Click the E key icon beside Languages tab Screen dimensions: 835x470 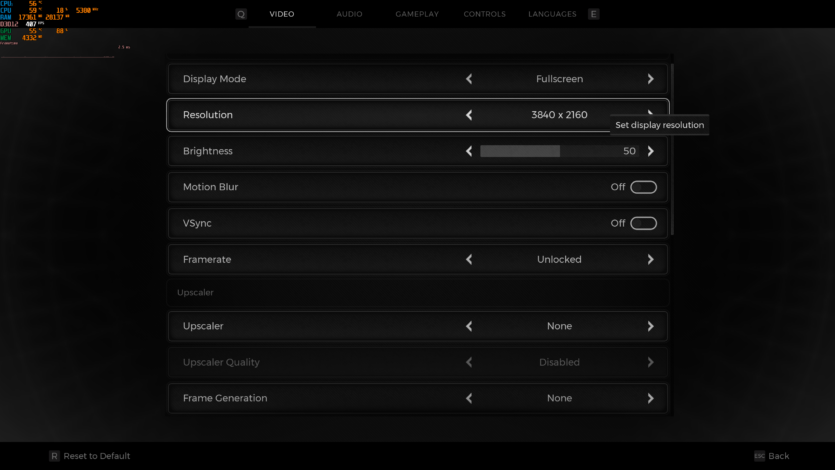594,14
